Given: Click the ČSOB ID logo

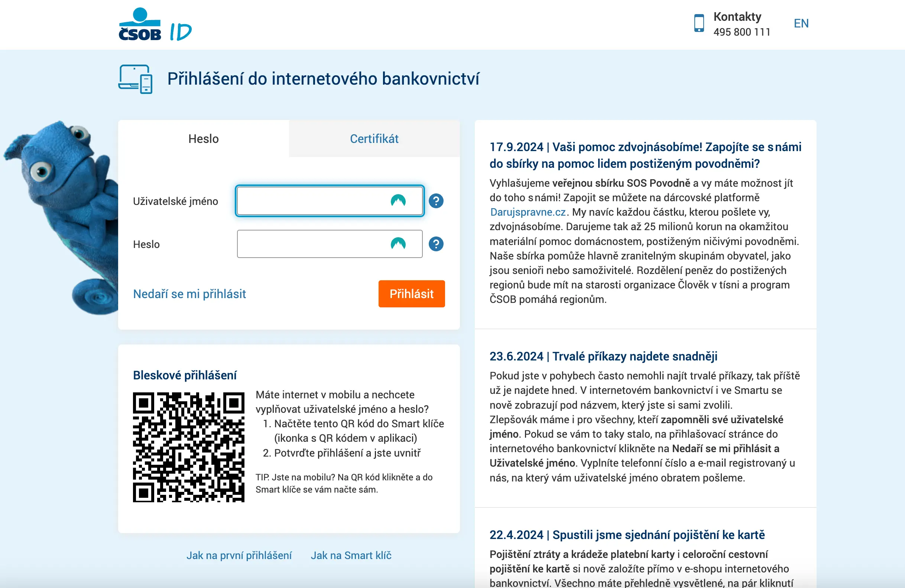Looking at the screenshot, I should coord(155,24).
